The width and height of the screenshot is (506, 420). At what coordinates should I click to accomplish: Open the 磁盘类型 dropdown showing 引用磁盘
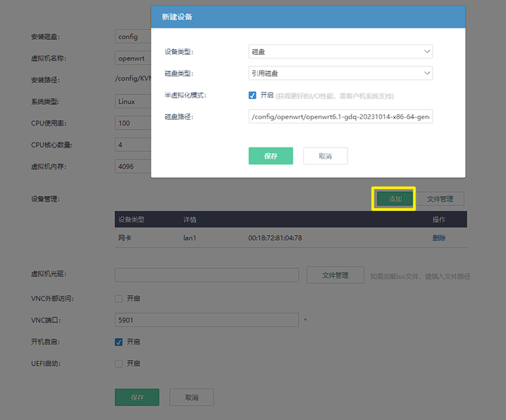(x=340, y=73)
